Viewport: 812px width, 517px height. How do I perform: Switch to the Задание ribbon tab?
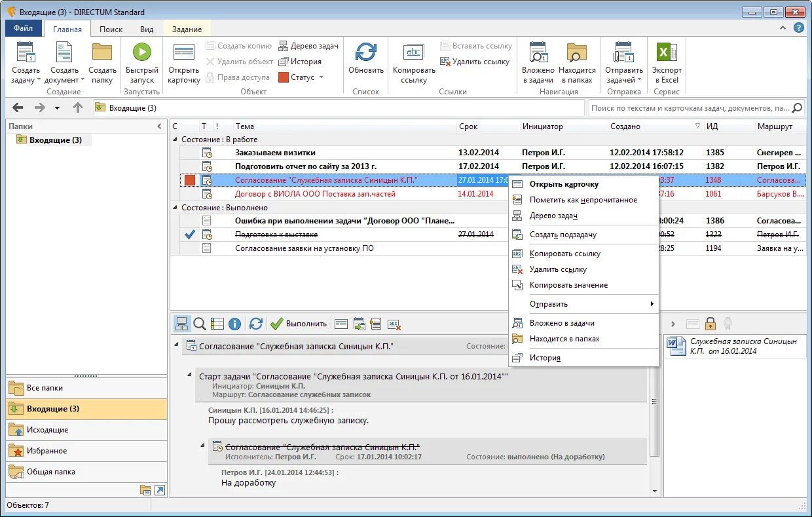coord(187,29)
